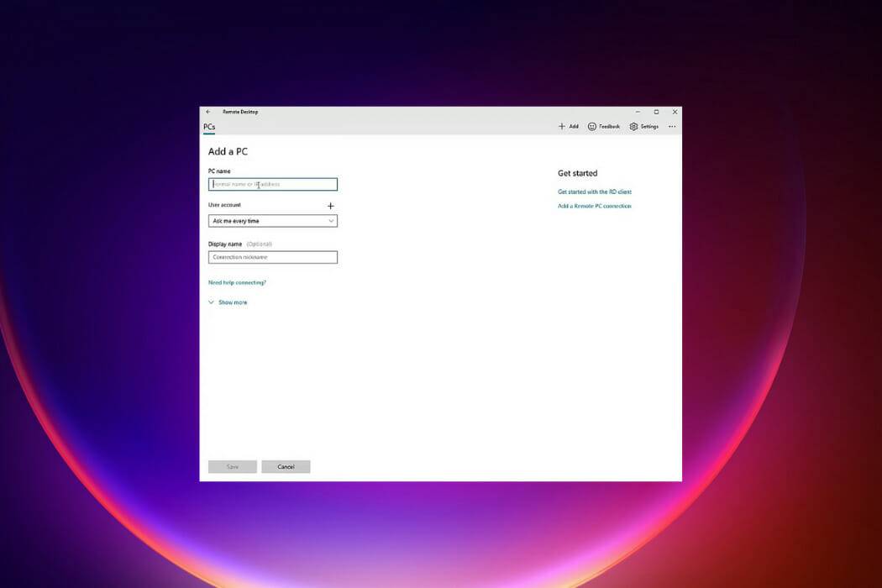The width and height of the screenshot is (882, 588).
Task: Click the Connection nickname field
Action: point(272,256)
